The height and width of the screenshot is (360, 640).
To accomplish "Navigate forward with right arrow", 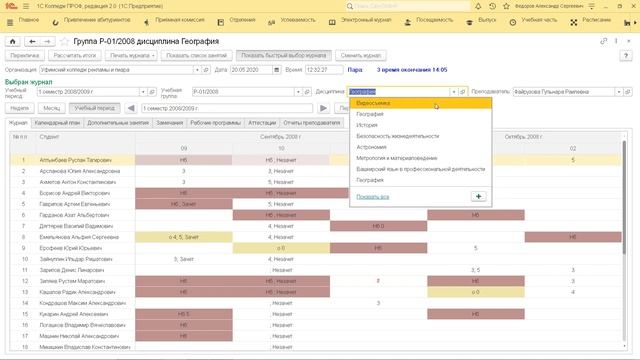I will 47,41.
